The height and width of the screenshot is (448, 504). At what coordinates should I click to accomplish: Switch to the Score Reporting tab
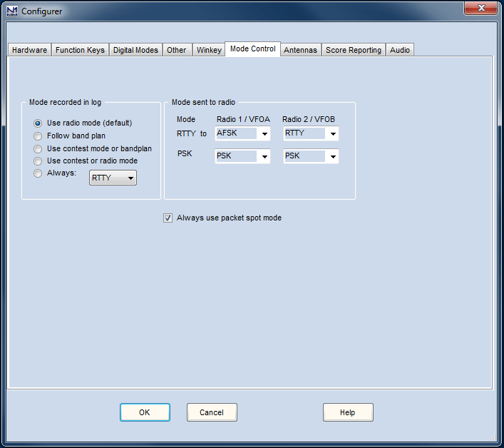pyautogui.click(x=354, y=50)
